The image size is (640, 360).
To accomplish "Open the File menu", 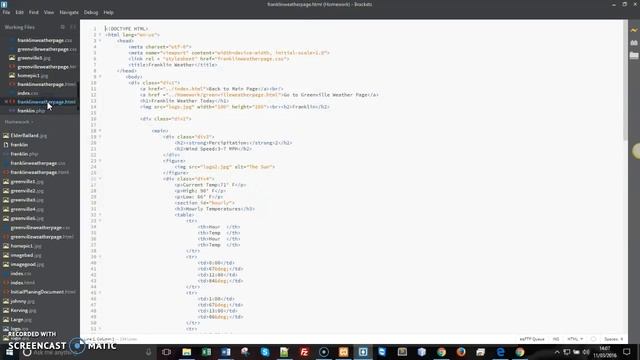I will pyautogui.click(x=6, y=13).
